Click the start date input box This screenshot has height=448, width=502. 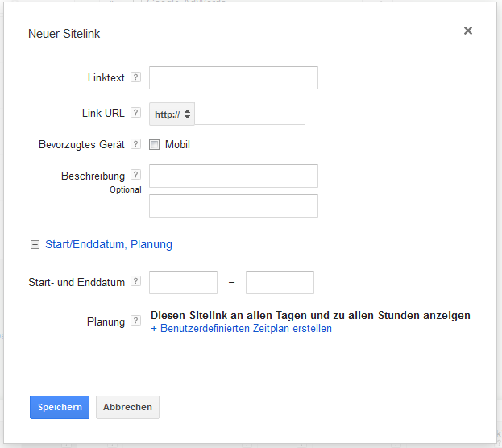183,282
